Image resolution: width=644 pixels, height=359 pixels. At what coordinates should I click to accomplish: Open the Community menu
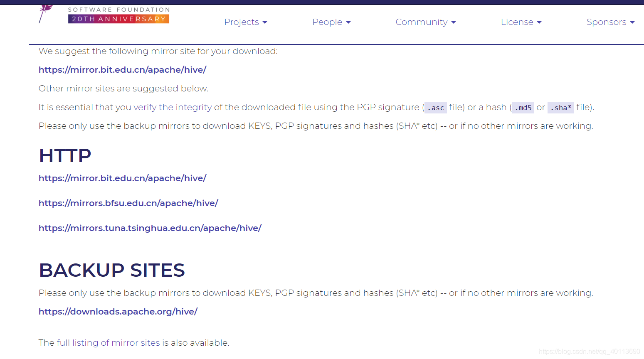point(426,22)
